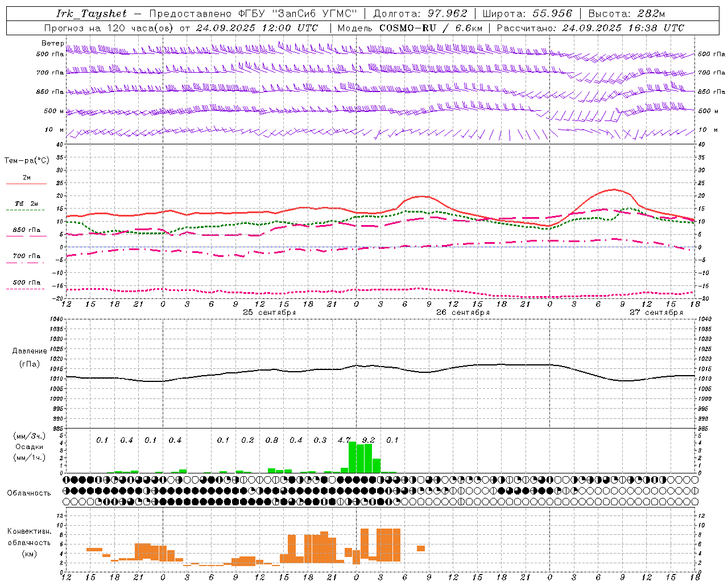Click the Тем-ра(°C) temperature label
Image resolution: width=728 pixels, height=582 pixels.
27,161
